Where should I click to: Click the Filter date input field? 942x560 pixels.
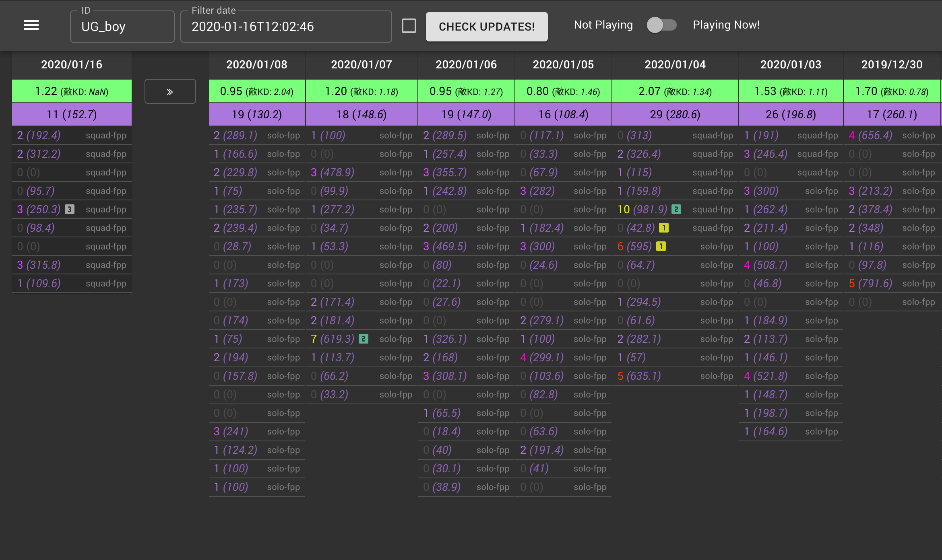(286, 27)
